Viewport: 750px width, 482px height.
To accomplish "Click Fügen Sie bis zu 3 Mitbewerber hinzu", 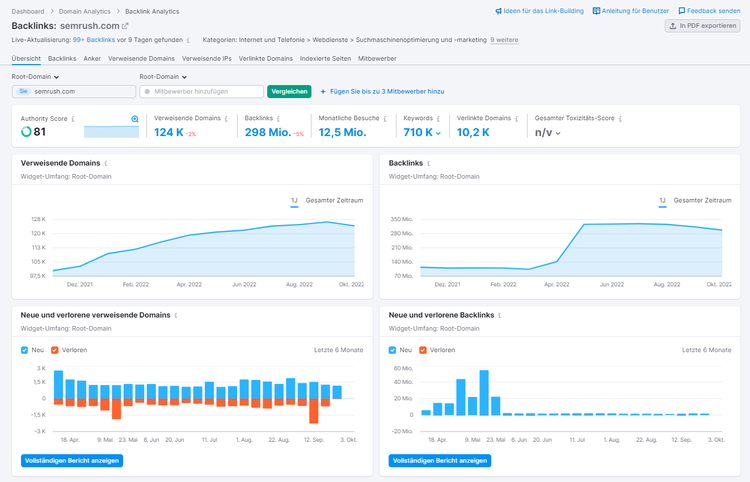I will coord(387,91).
